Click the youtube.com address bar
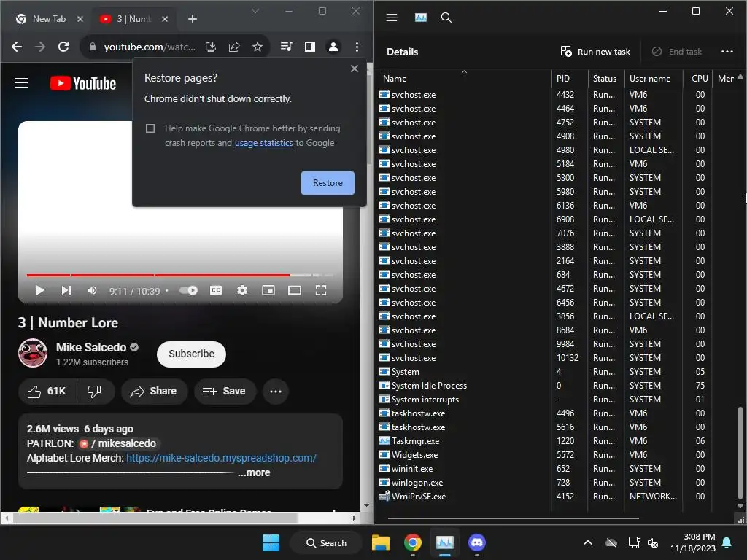Image resolution: width=747 pixels, height=560 pixels. coord(150,47)
